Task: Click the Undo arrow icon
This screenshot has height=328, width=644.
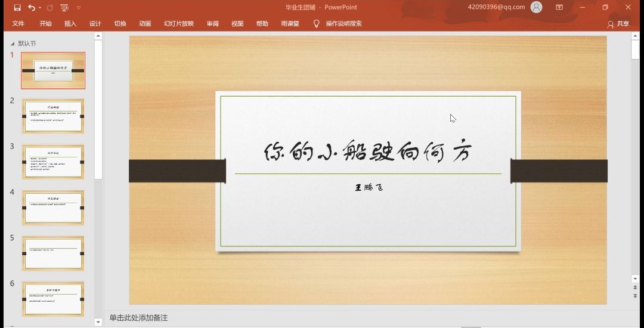Action: pos(31,8)
